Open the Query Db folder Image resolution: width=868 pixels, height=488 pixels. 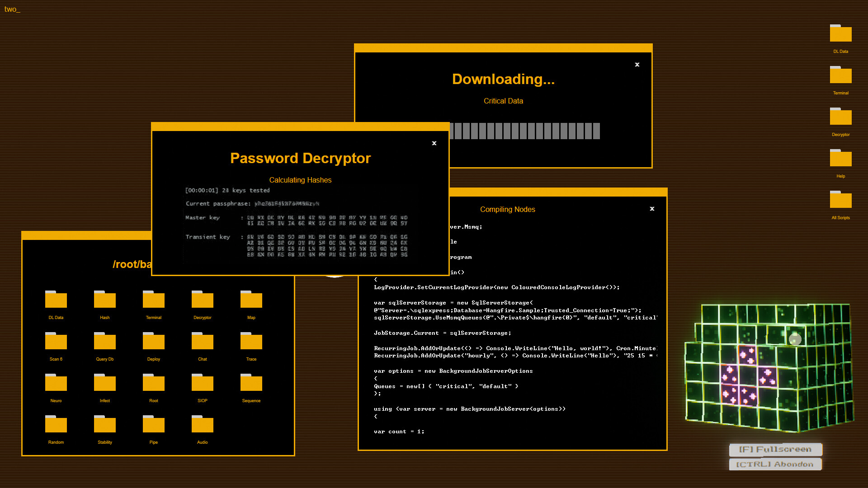(x=104, y=341)
